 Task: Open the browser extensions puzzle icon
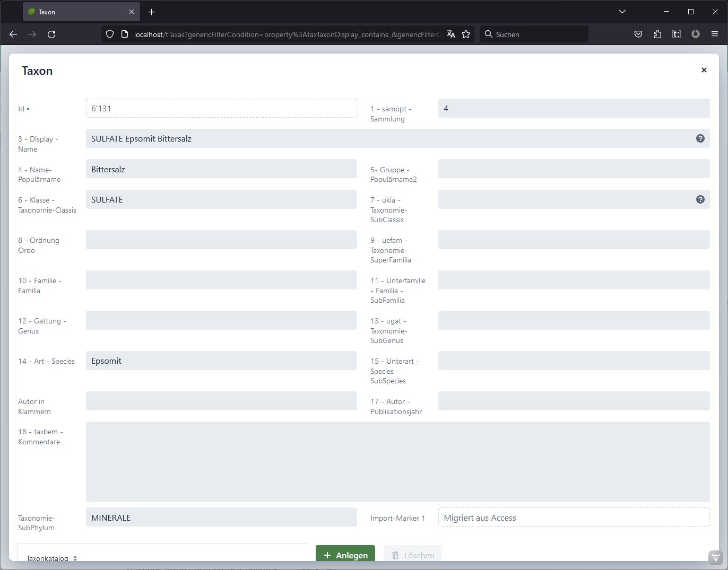pos(657,34)
